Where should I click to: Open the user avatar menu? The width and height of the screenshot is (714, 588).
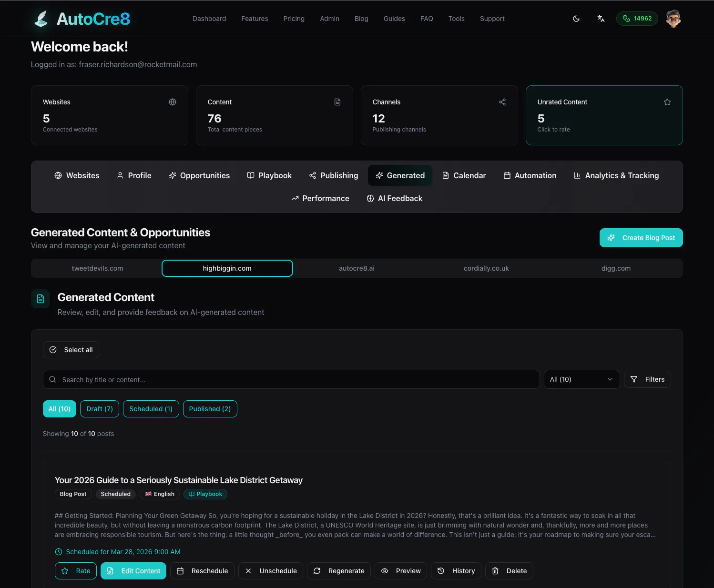tap(673, 19)
